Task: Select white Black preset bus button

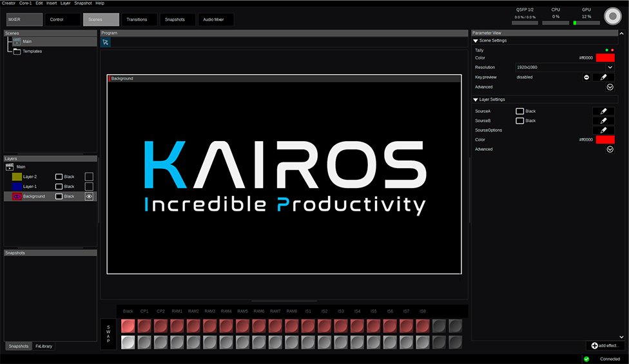Action: 128,342
